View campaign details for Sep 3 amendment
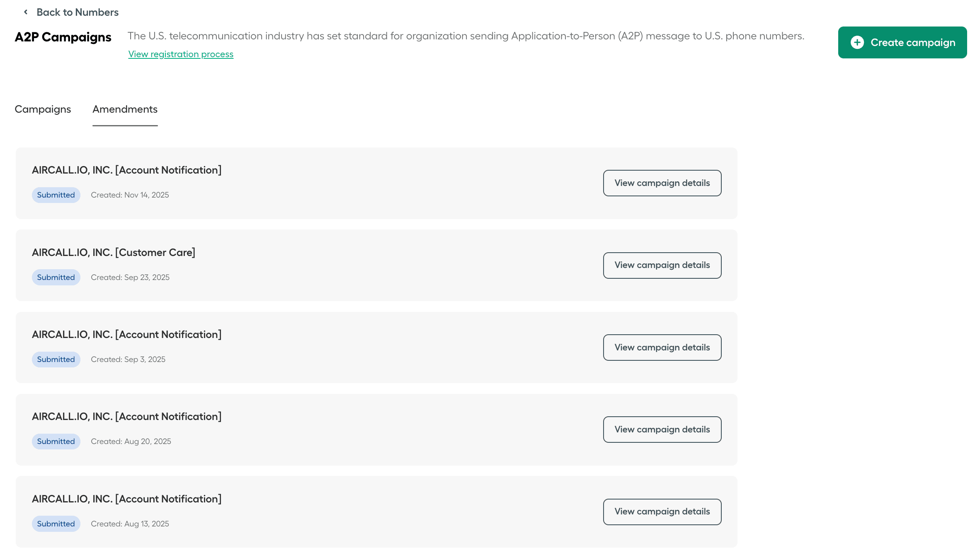975x560 pixels. tap(662, 348)
